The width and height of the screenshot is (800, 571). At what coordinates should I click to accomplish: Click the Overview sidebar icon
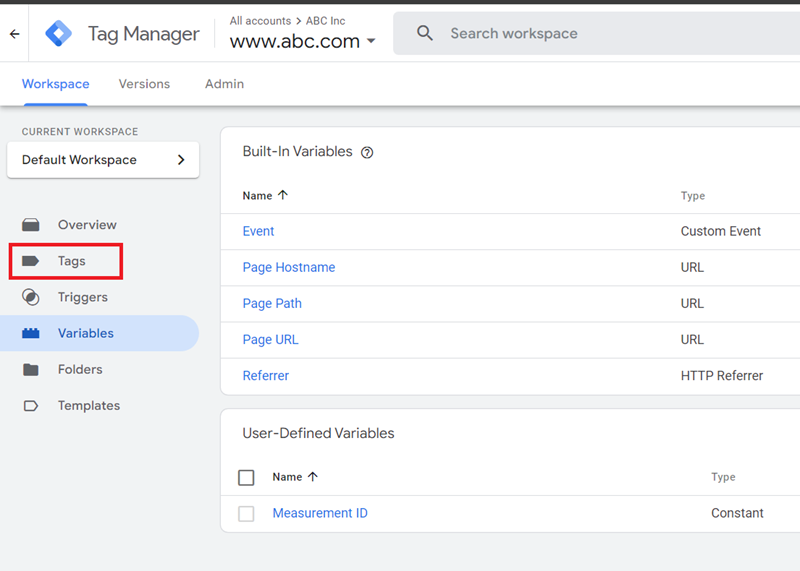[31, 225]
